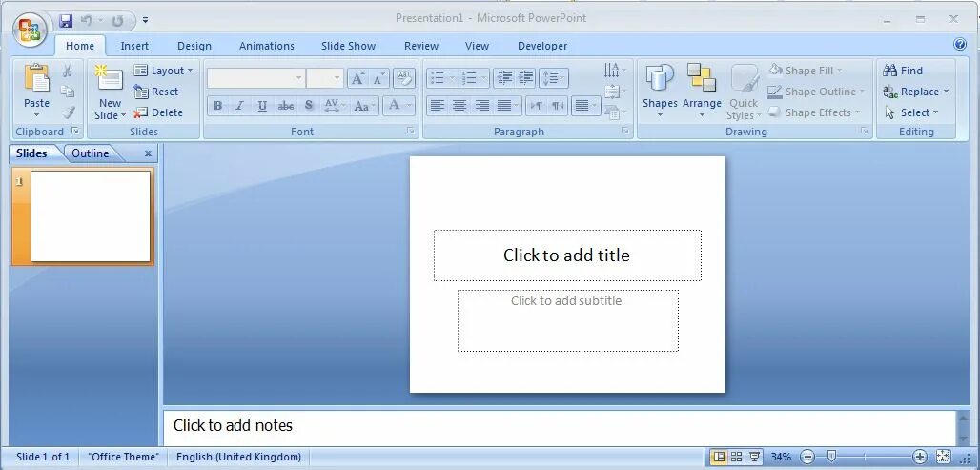Open the Shape Outline dropdown
This screenshot has width=980, height=470.
click(x=816, y=92)
